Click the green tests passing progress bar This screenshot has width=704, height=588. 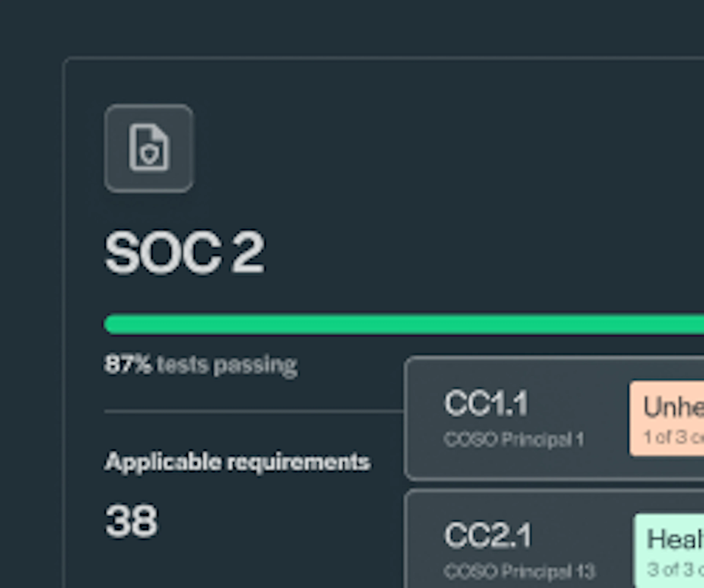pos(404,324)
